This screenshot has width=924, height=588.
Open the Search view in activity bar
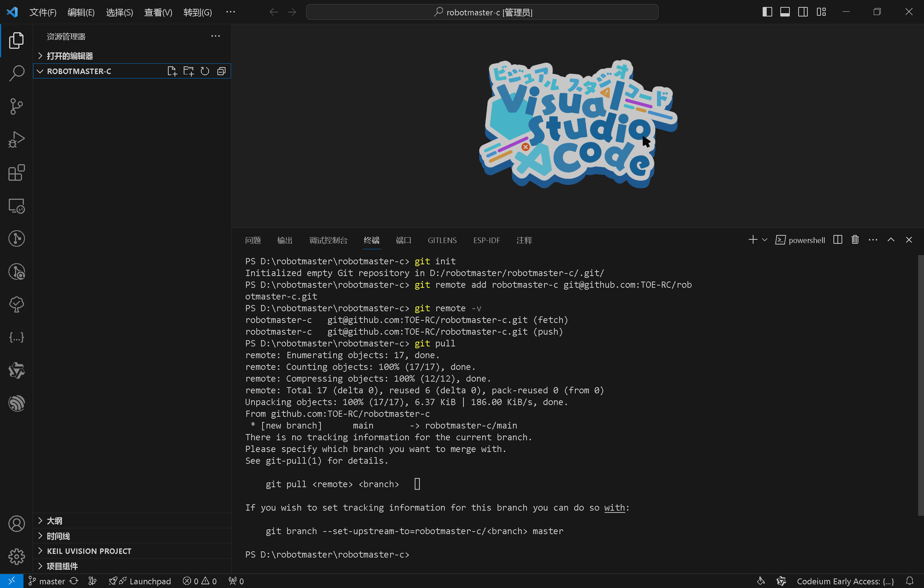click(x=16, y=73)
